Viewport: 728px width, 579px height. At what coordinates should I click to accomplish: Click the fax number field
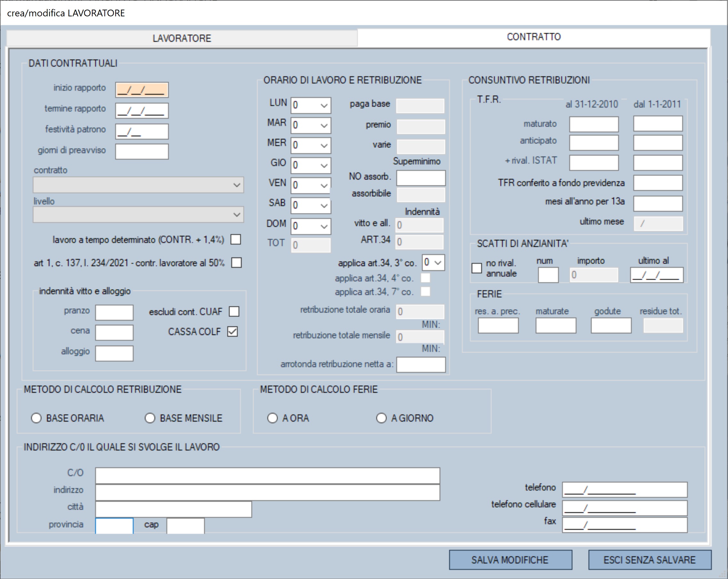click(x=625, y=525)
